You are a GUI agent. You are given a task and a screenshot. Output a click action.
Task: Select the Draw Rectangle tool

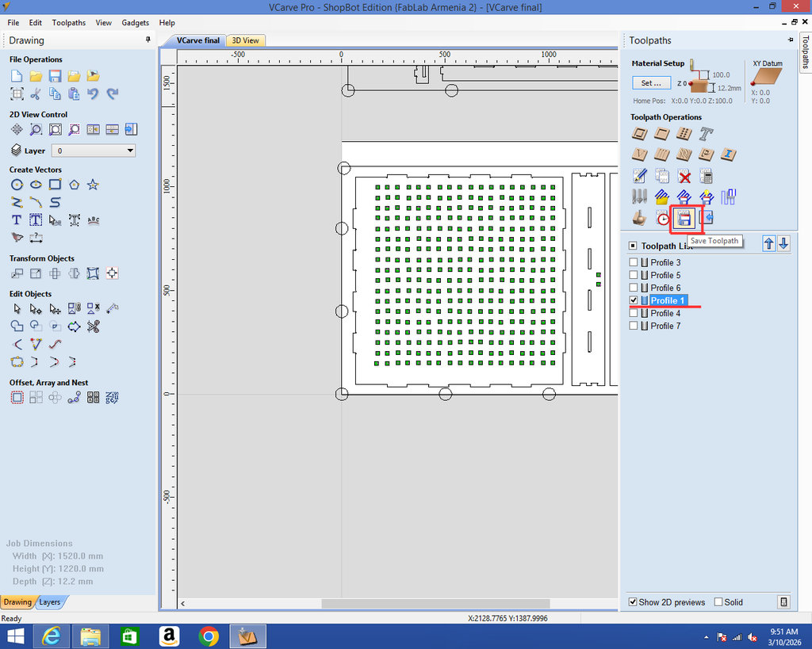pos(55,185)
